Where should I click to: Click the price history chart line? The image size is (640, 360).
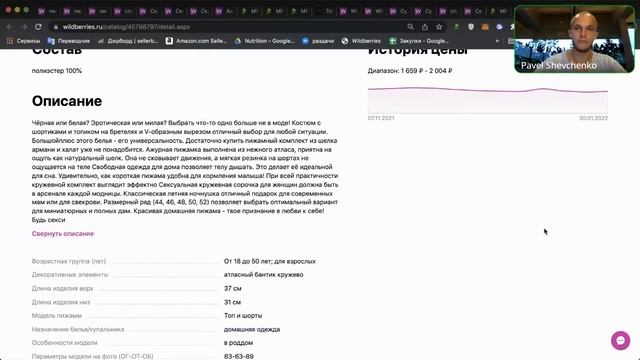pos(488,89)
